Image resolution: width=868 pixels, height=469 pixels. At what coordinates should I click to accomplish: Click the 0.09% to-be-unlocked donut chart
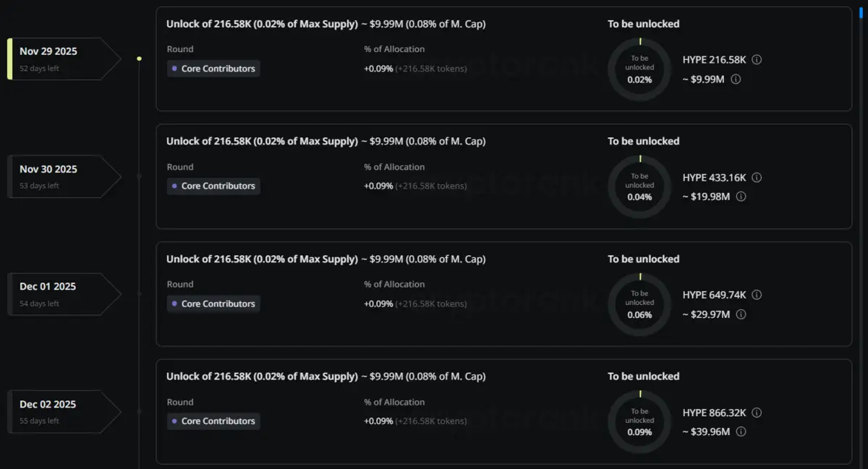coord(639,422)
